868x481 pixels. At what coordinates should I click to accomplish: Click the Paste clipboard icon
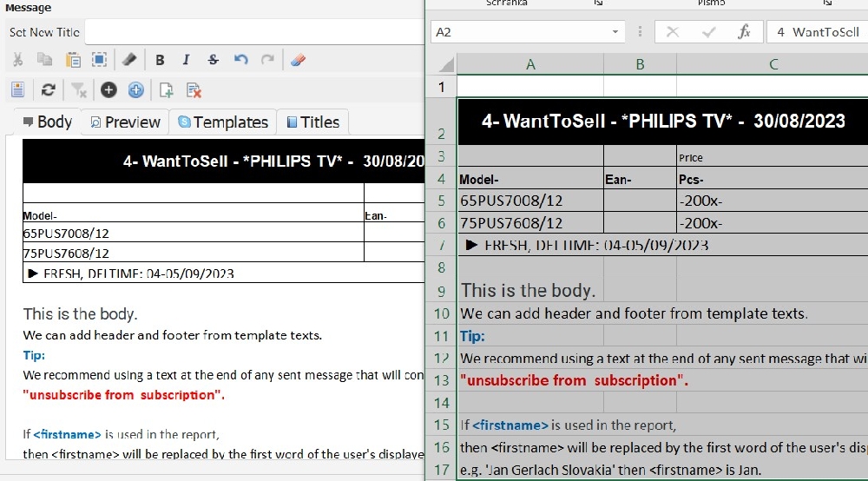click(x=73, y=60)
